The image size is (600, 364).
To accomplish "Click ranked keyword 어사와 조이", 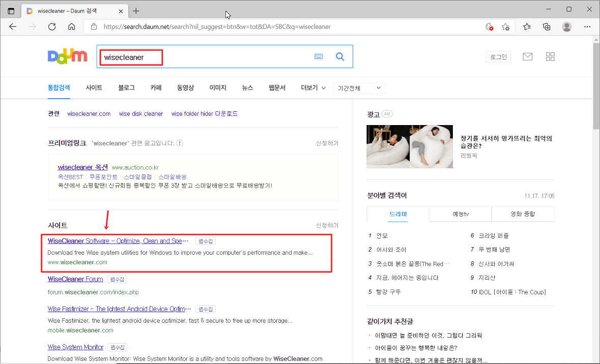I will (391, 249).
